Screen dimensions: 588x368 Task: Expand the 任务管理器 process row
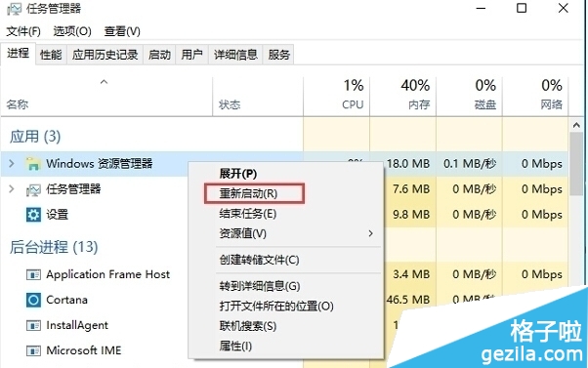[12, 188]
